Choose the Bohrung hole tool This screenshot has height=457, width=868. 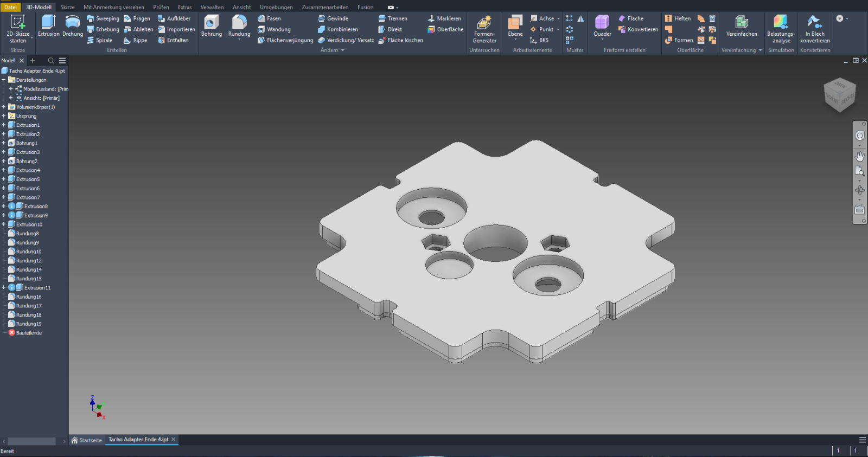(211, 26)
